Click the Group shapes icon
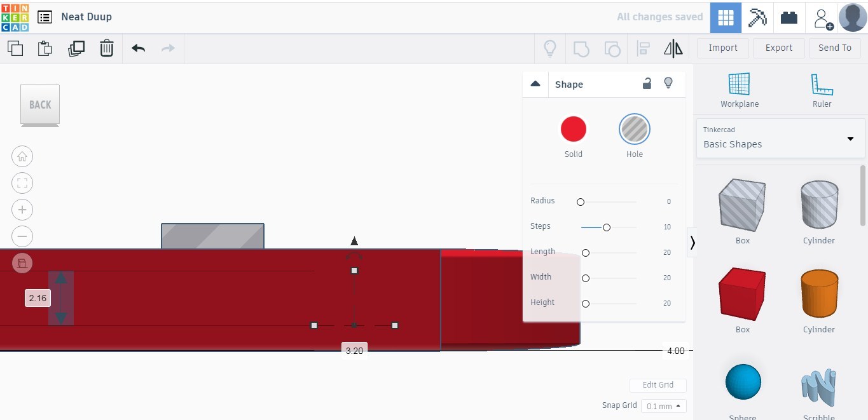868x420 pixels. [581, 48]
